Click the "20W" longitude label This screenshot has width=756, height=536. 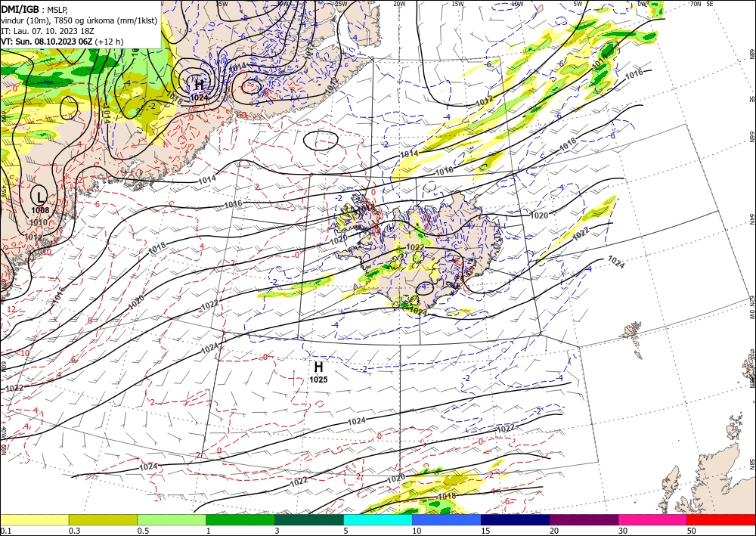[398, 4]
